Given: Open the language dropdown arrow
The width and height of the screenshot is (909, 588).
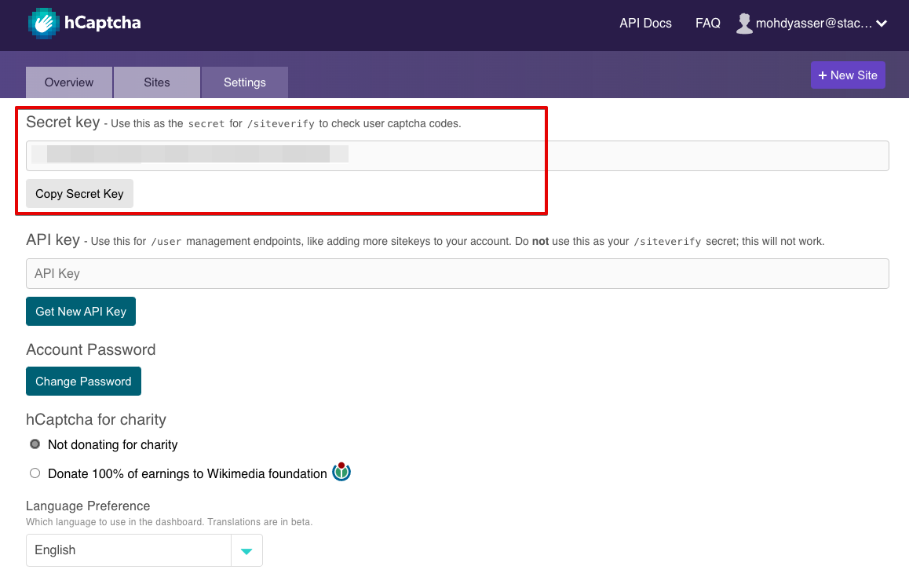Looking at the screenshot, I should pyautogui.click(x=246, y=550).
